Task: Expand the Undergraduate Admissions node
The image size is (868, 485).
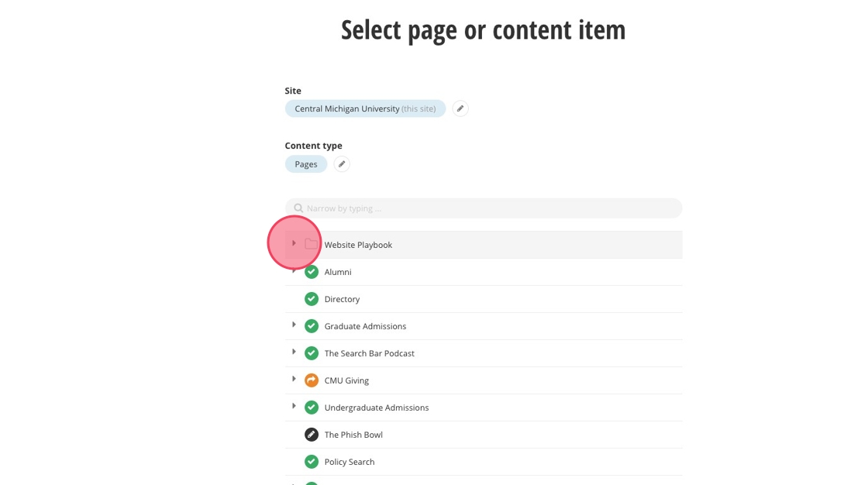Action: pos(294,407)
